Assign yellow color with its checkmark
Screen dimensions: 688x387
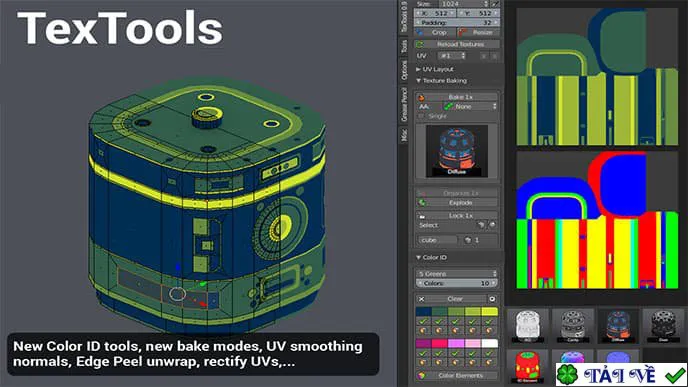pyautogui.click(x=489, y=321)
